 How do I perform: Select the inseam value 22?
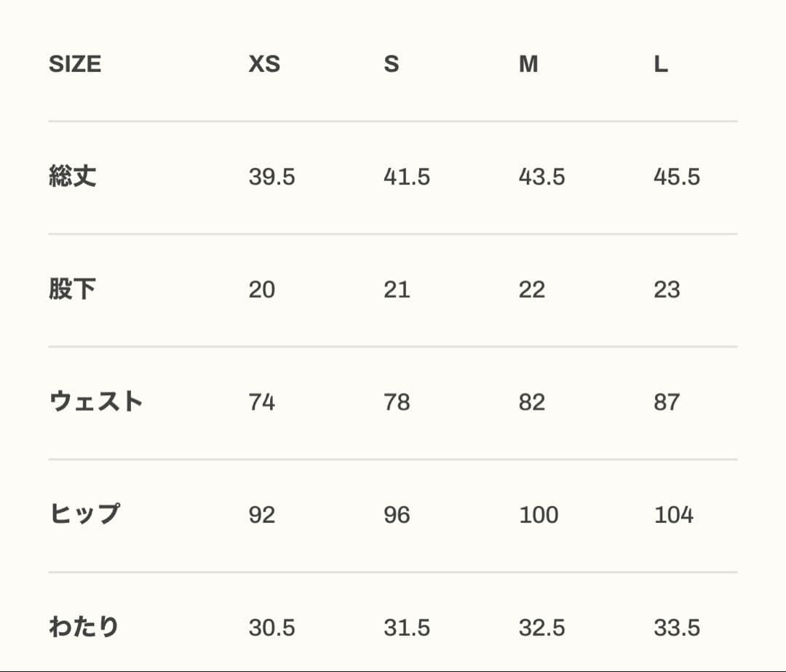pos(532,289)
